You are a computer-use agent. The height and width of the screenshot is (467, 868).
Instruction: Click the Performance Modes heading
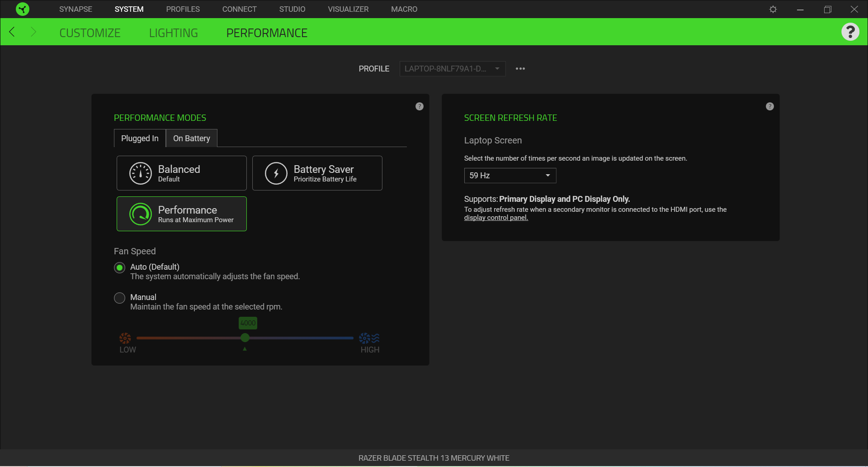point(160,118)
